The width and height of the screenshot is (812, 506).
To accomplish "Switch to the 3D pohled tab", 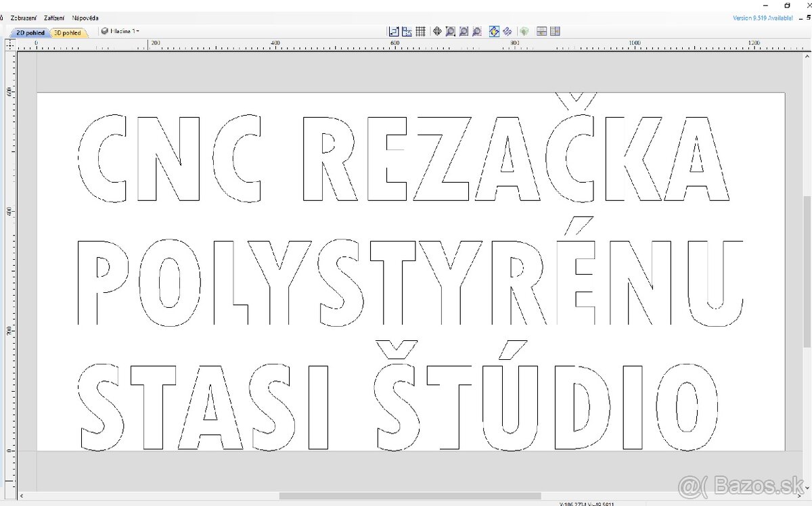I will [x=68, y=32].
